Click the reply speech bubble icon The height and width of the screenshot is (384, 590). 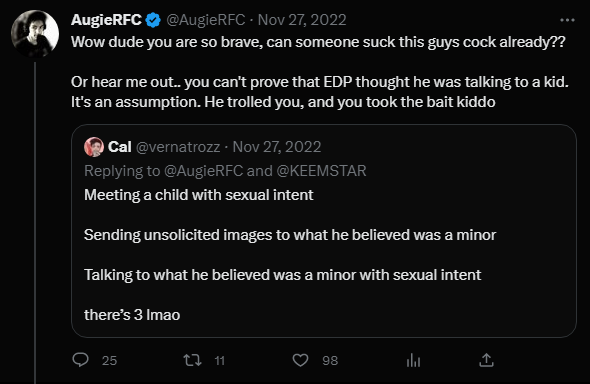coord(81,360)
